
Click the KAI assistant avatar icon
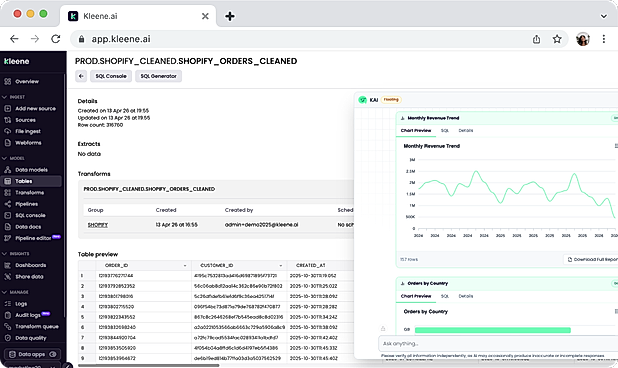tap(363, 100)
